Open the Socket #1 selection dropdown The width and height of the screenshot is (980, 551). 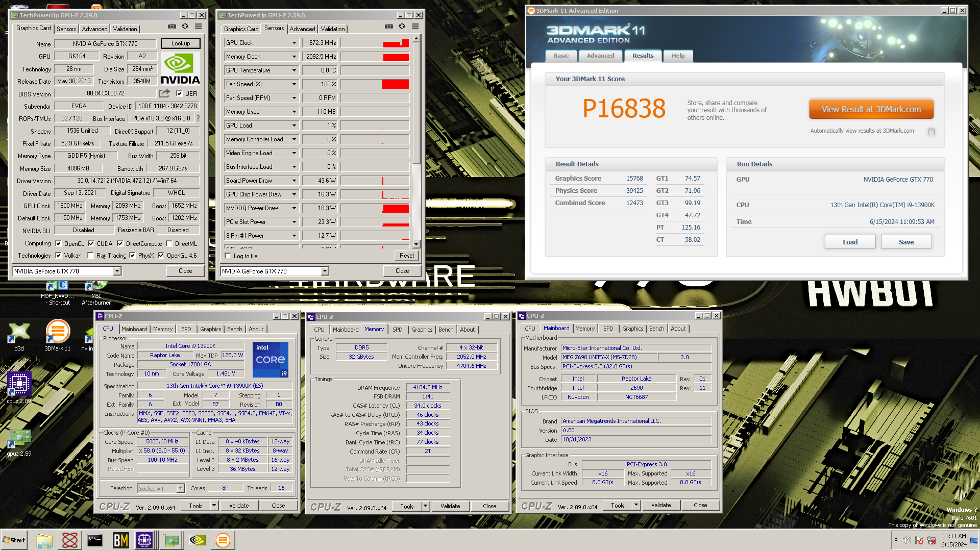point(180,488)
